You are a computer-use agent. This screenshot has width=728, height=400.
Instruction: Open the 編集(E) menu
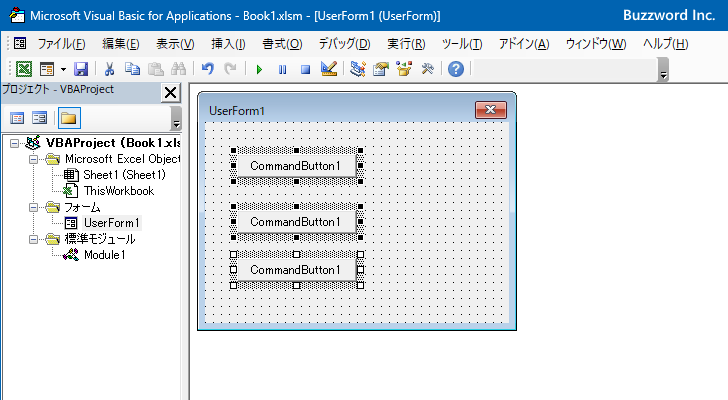coord(121,44)
